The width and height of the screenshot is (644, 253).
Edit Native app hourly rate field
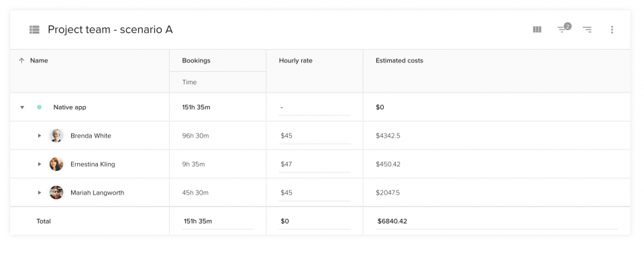tap(315, 107)
